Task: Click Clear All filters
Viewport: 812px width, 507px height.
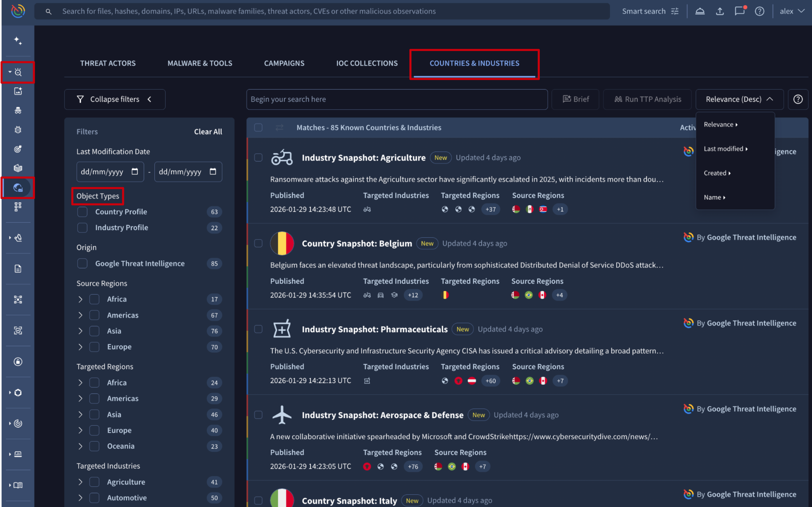Action: (x=208, y=132)
